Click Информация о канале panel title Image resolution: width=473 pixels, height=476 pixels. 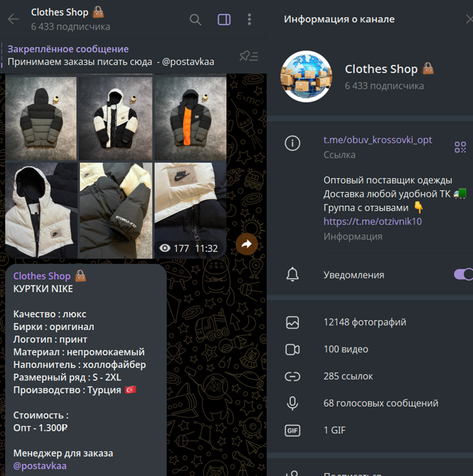pos(339,19)
